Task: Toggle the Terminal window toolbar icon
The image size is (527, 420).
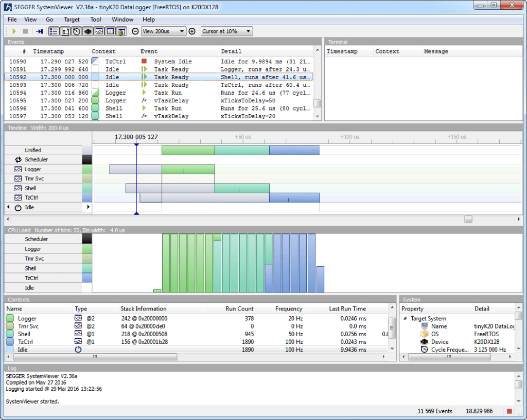Action: coord(65,31)
